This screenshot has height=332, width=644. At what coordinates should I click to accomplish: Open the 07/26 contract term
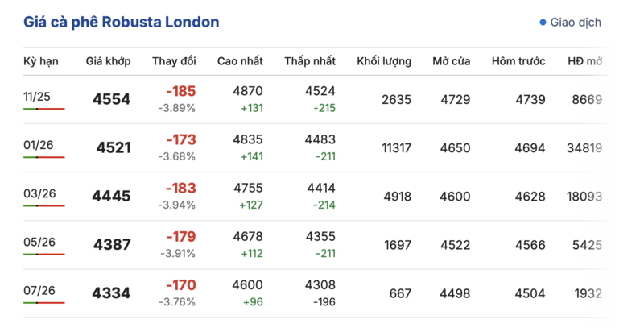tap(37, 290)
